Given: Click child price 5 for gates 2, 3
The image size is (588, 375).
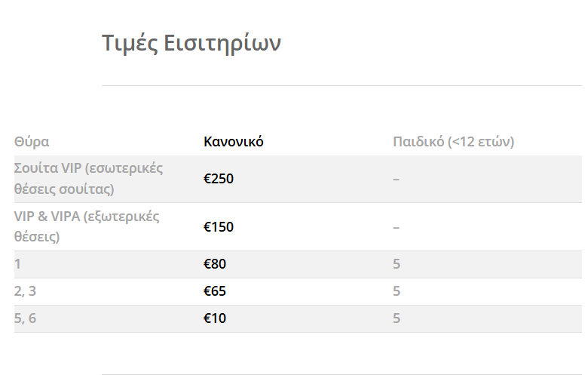Looking at the screenshot, I should tap(397, 291).
